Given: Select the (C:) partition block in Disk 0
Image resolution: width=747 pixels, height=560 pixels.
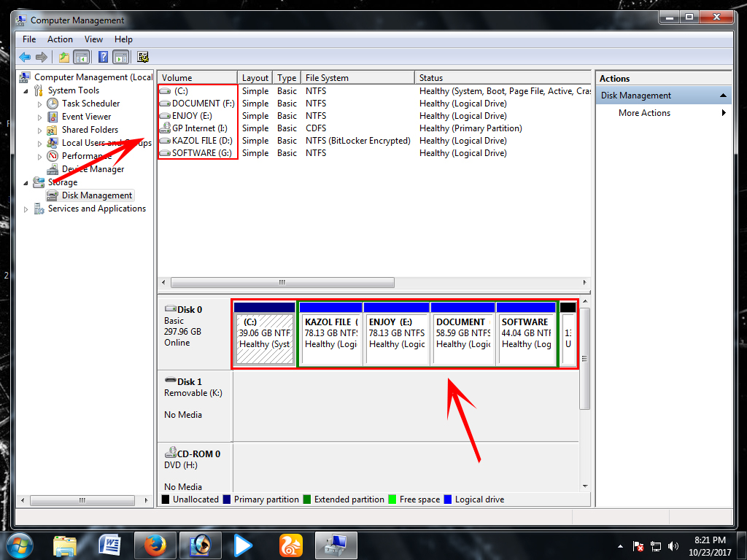Looking at the screenshot, I should tap(264, 334).
